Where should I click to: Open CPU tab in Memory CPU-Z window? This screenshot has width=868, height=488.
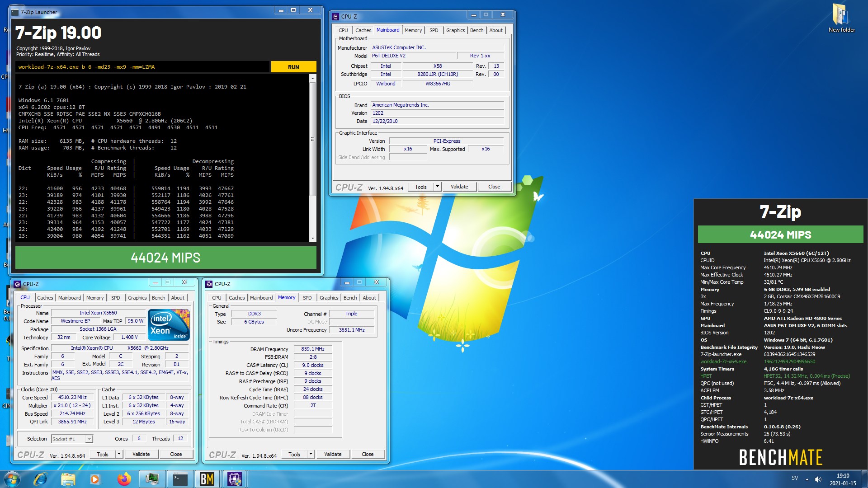tap(217, 298)
